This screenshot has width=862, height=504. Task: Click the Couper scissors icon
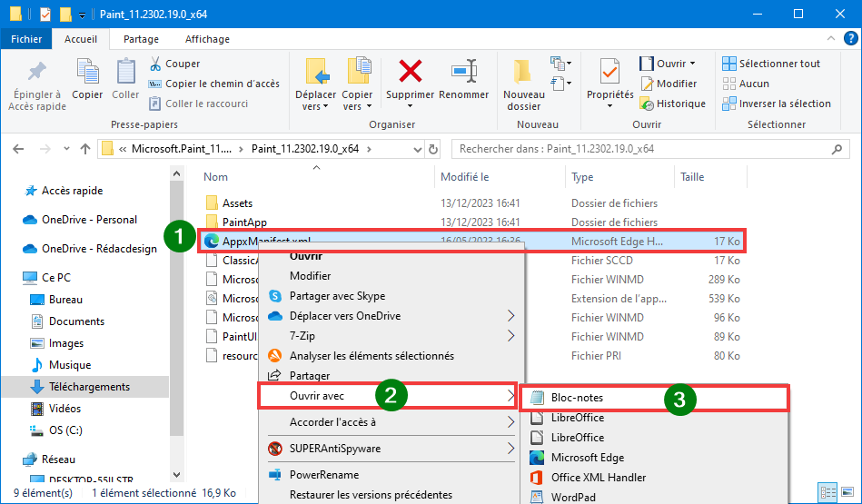(155, 64)
